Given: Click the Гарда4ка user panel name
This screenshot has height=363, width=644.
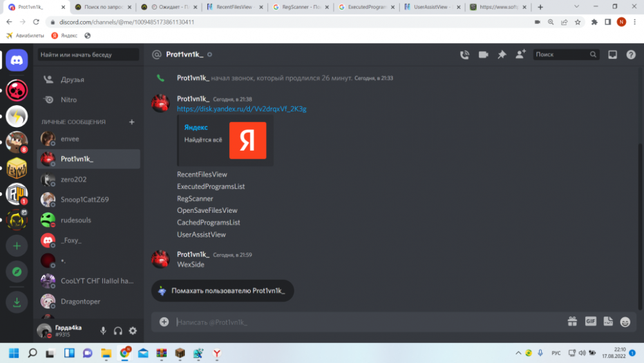Looking at the screenshot, I should pos(68,328).
